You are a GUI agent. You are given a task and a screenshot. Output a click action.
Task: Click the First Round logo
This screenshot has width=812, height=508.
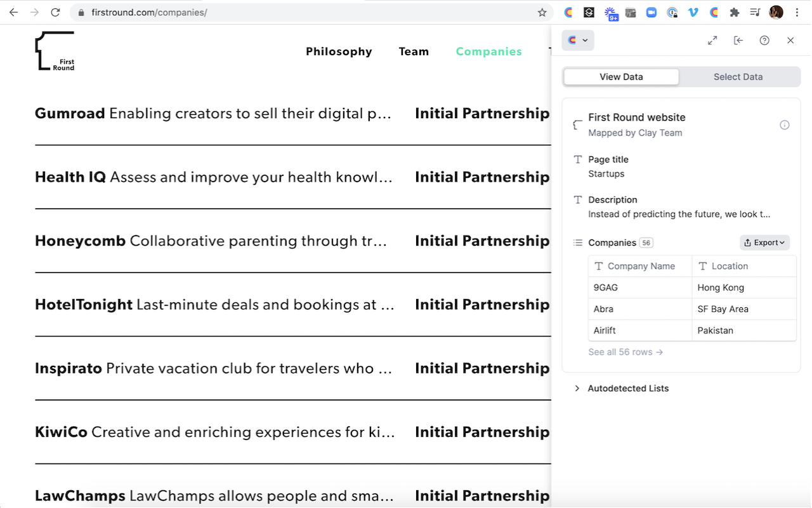point(55,51)
